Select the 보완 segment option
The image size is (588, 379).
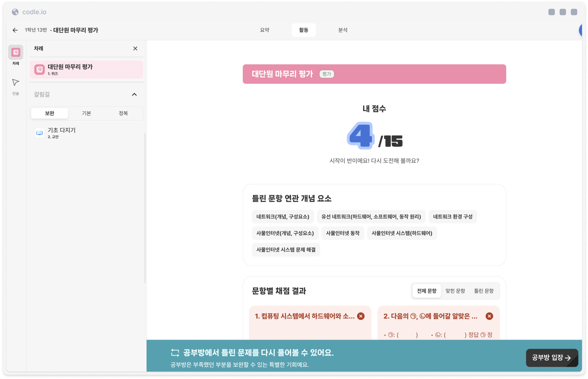pyautogui.click(x=49, y=113)
